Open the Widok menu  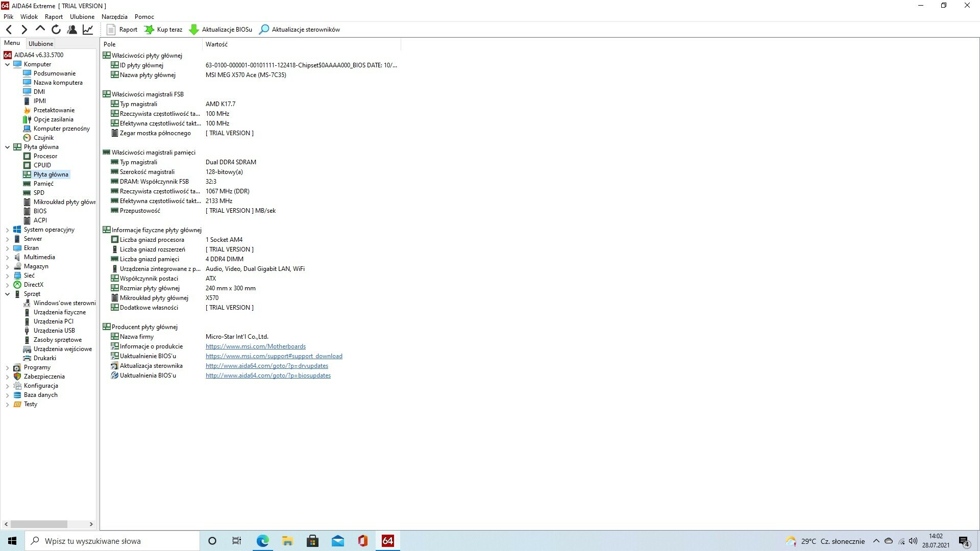[29, 16]
